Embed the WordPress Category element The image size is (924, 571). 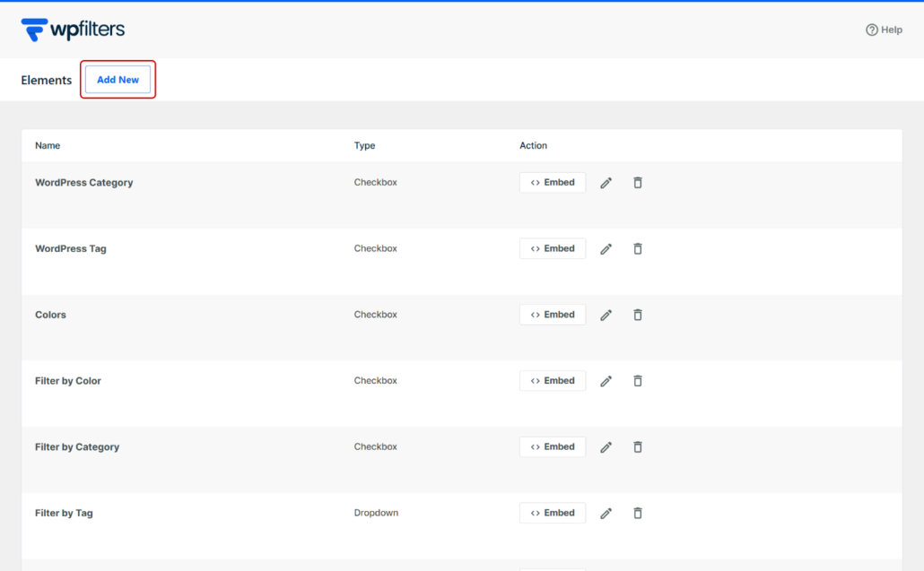coord(553,183)
